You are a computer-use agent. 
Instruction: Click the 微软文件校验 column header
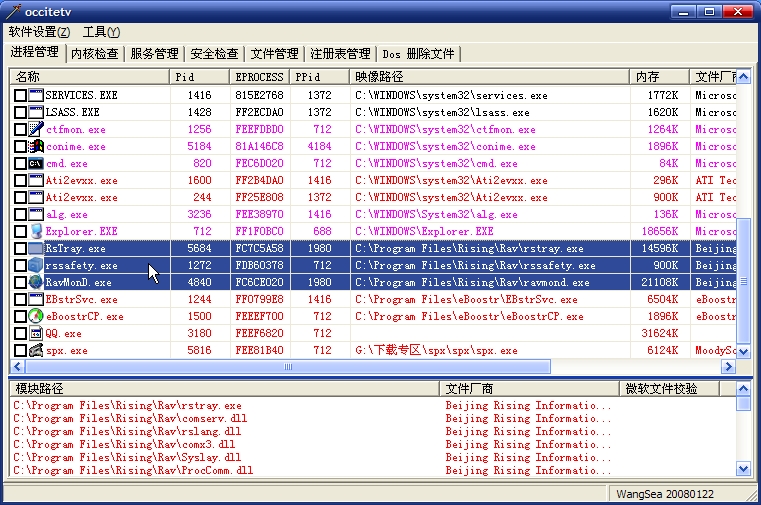pyautogui.click(x=669, y=389)
